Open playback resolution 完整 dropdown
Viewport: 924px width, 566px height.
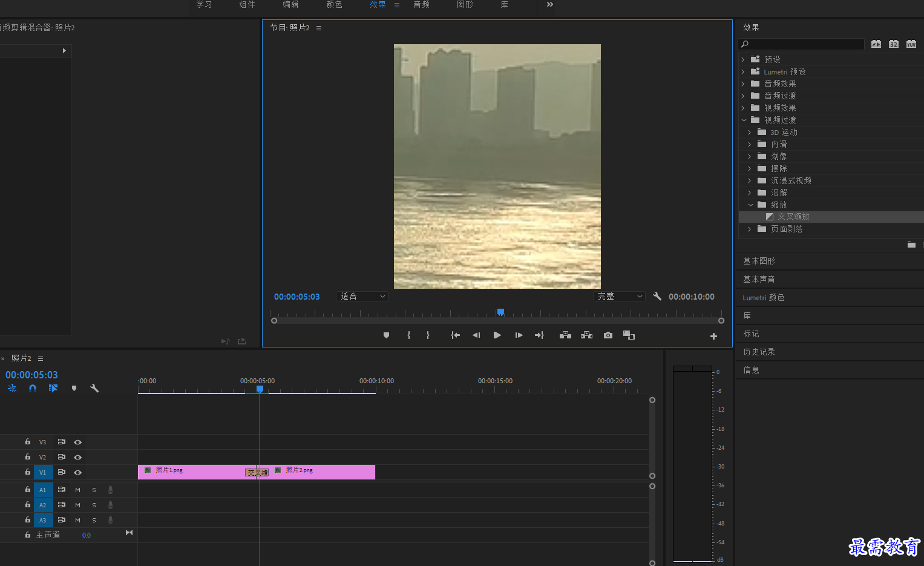[618, 296]
